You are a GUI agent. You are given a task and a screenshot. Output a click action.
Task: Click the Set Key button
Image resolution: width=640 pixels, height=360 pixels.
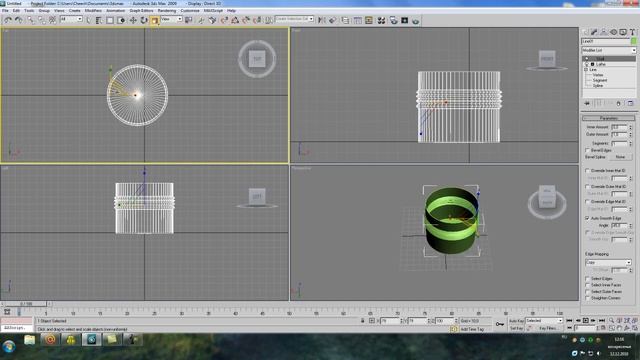(516, 328)
